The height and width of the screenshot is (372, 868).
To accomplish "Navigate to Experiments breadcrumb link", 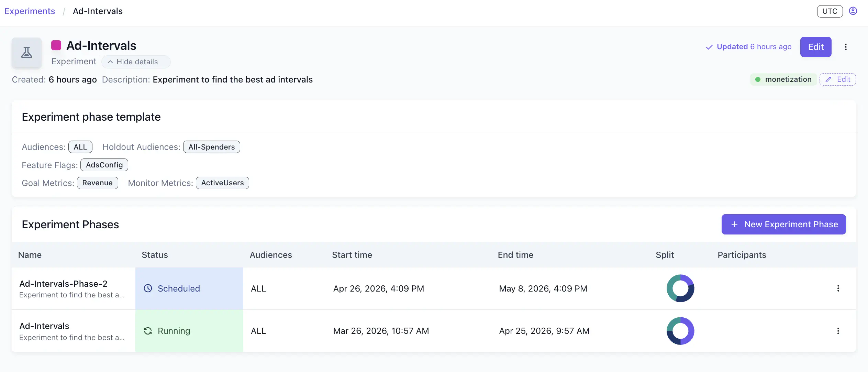I will [x=30, y=11].
